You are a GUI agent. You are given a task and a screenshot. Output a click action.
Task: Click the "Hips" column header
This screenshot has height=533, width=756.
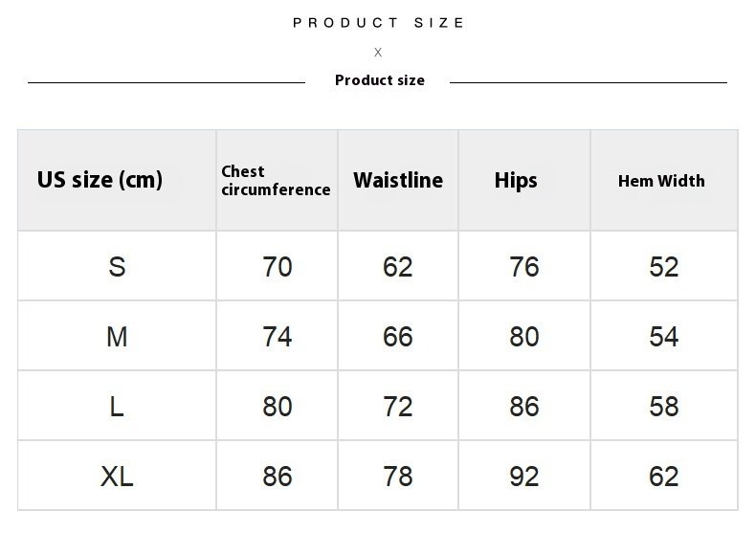click(516, 180)
